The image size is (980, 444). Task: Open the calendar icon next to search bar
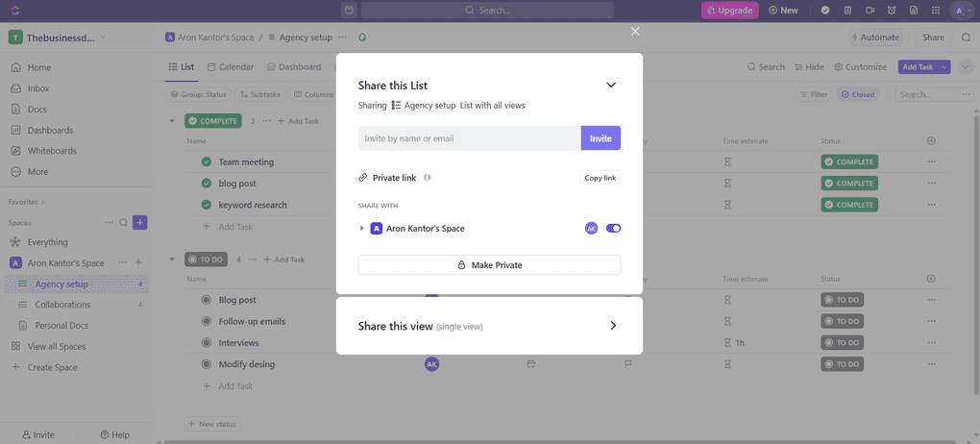pyautogui.click(x=350, y=10)
